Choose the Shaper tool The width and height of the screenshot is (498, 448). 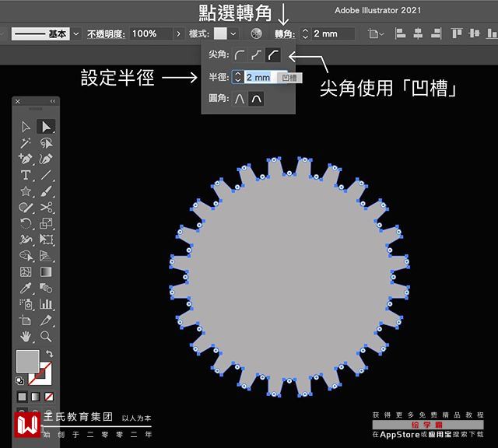26,208
